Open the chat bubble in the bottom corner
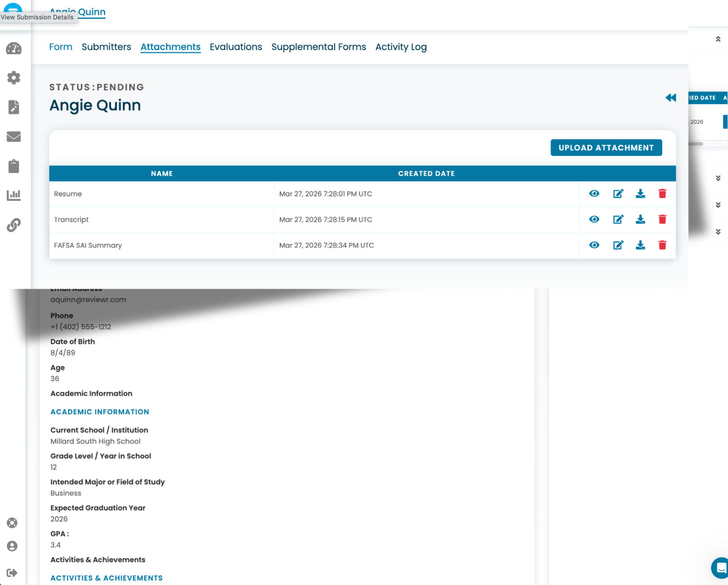Screen dimensions: 728x585 (719, 568)
